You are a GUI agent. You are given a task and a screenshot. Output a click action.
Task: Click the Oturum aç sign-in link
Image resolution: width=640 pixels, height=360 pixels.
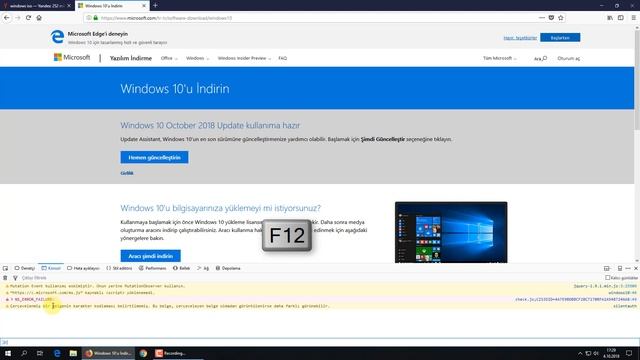[569, 58]
